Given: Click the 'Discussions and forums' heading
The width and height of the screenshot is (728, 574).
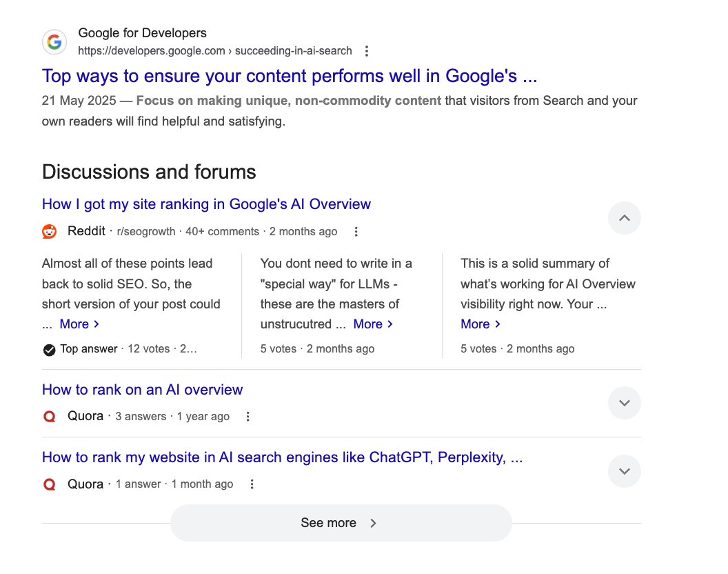Looking at the screenshot, I should click(x=149, y=172).
